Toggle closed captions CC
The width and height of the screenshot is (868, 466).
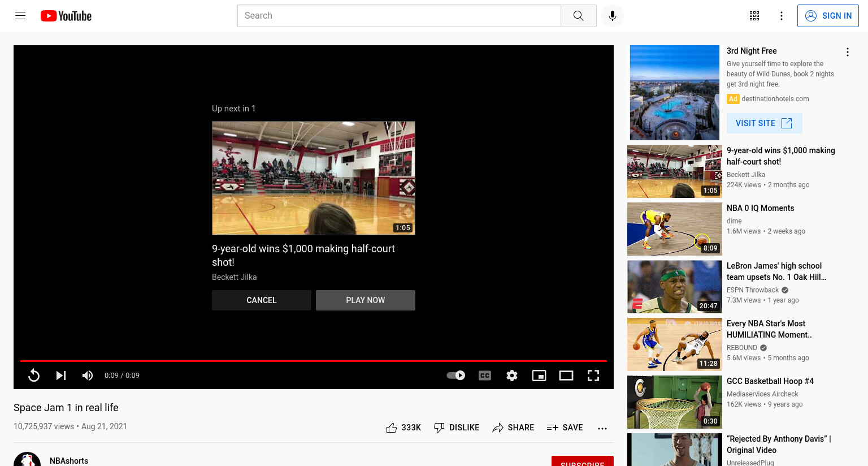point(485,376)
